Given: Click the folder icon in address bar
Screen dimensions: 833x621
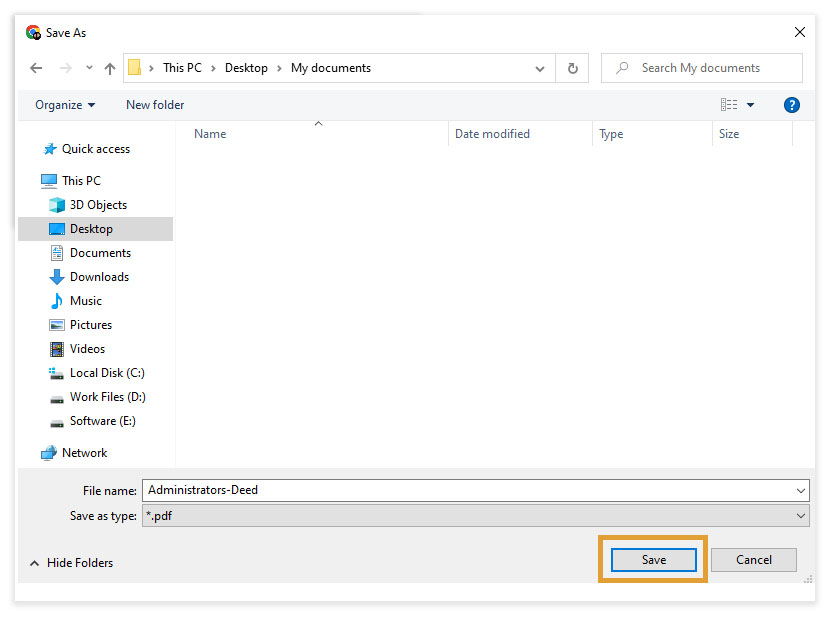Looking at the screenshot, I should (134, 68).
